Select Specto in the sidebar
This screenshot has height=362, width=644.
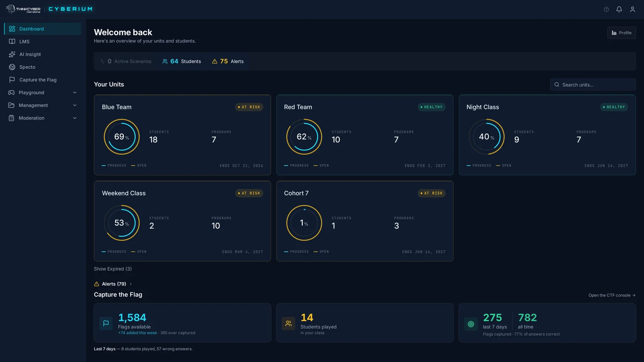pyautogui.click(x=43, y=67)
